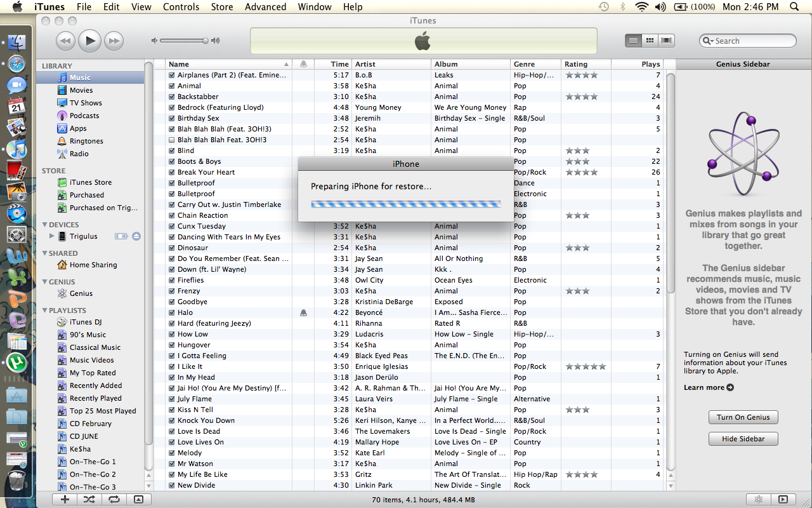Uncheck the Backstabber song checkbox
This screenshot has height=508, width=812.
pyautogui.click(x=172, y=97)
